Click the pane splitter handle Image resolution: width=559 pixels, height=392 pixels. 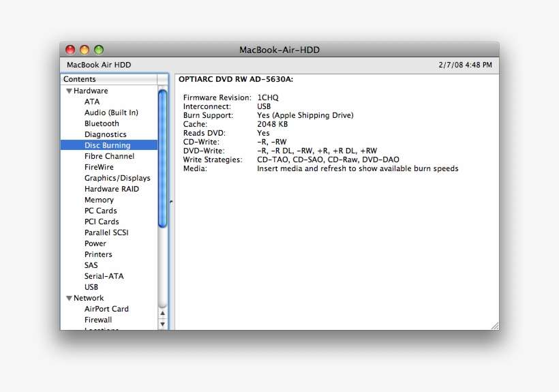pyautogui.click(x=171, y=202)
